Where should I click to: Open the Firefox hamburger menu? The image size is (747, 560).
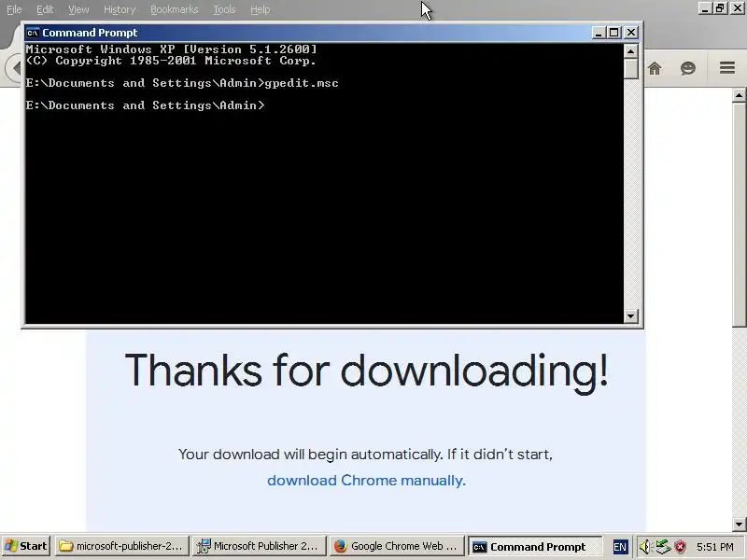tap(727, 68)
